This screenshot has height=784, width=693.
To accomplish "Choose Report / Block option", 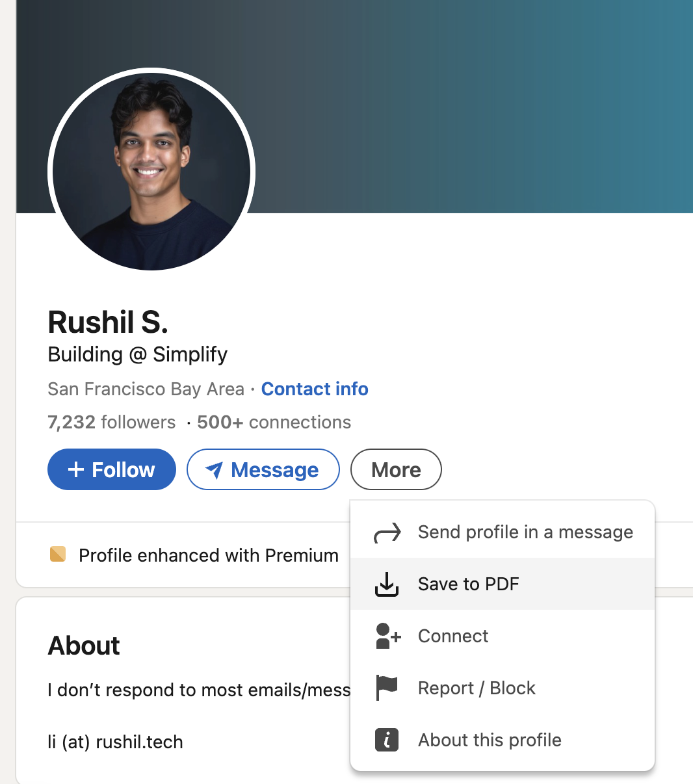I will [x=503, y=688].
